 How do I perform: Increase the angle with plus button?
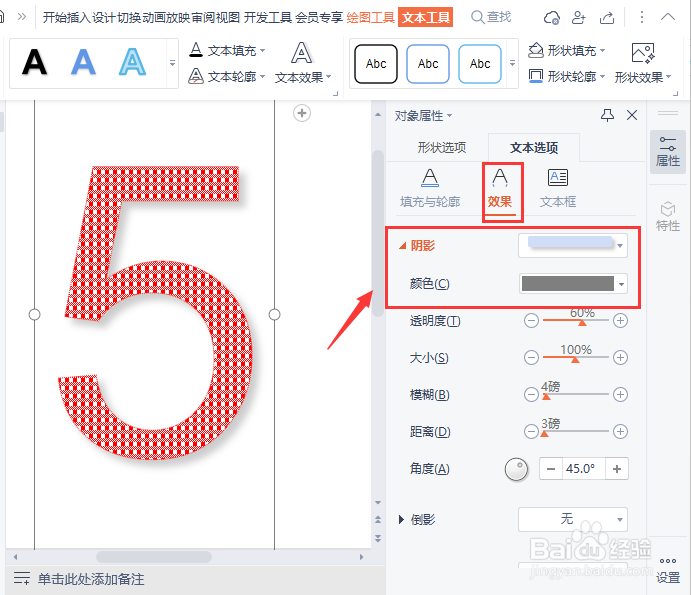pos(617,469)
